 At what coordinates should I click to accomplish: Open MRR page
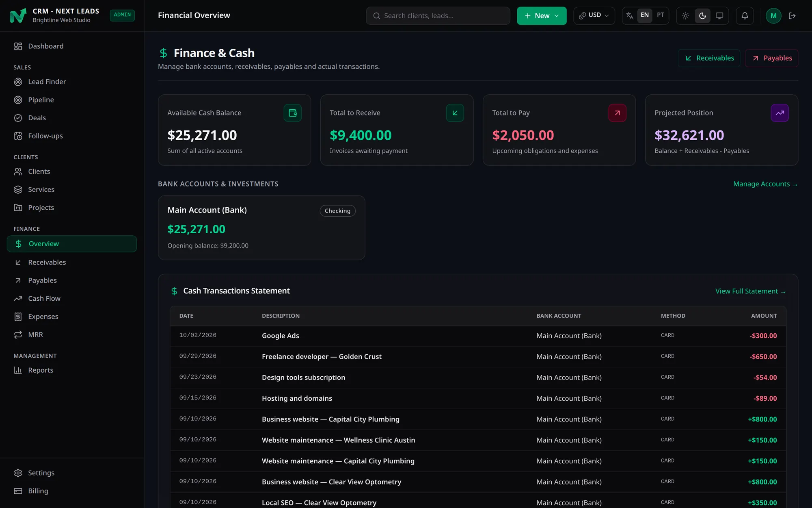(72, 334)
